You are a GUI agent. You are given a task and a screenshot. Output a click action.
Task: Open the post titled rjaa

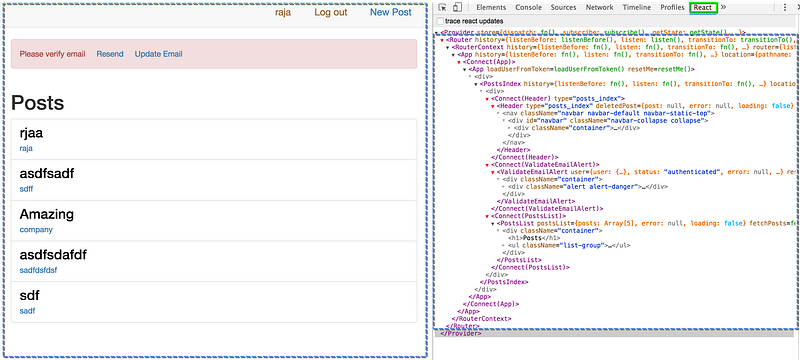click(x=31, y=134)
